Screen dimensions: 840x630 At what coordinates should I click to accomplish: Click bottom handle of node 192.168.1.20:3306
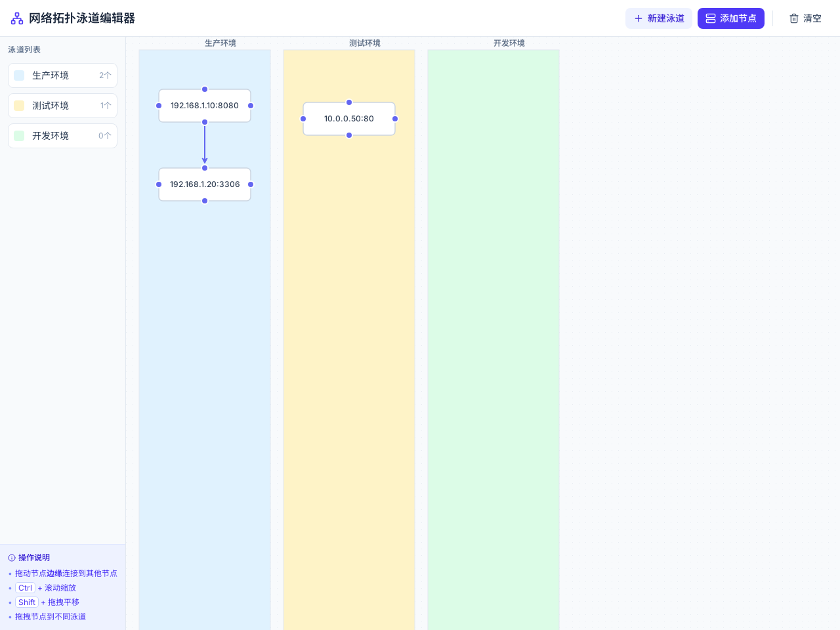[x=205, y=201]
